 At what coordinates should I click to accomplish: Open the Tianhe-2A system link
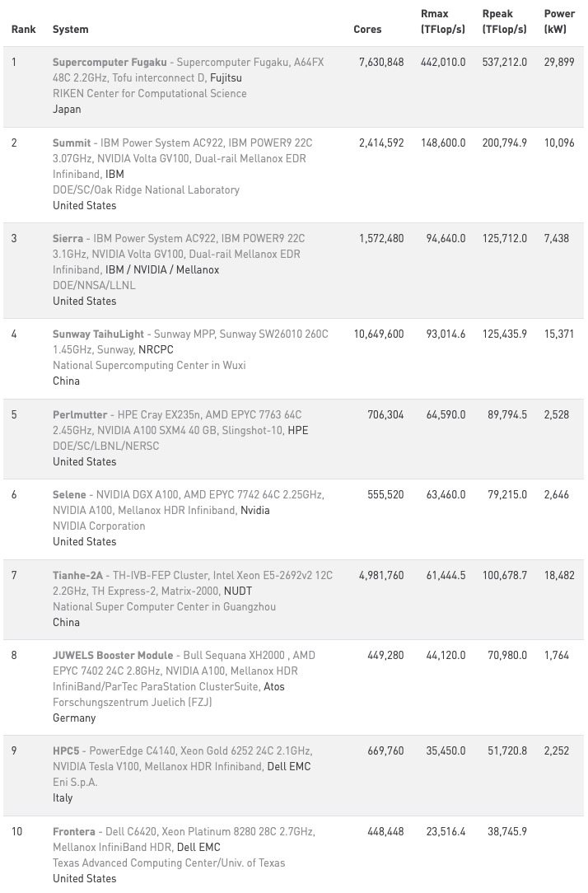(78, 576)
